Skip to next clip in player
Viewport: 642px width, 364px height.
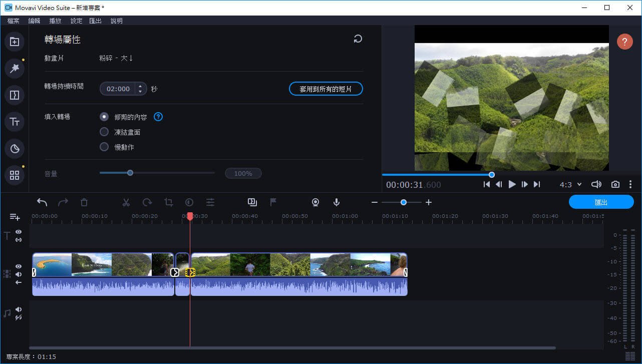click(x=537, y=184)
